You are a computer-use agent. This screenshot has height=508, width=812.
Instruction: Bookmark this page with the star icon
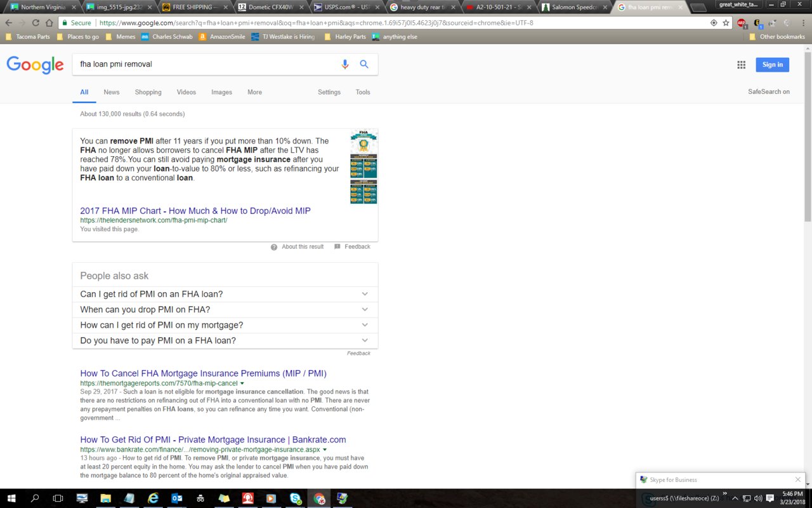click(x=726, y=23)
